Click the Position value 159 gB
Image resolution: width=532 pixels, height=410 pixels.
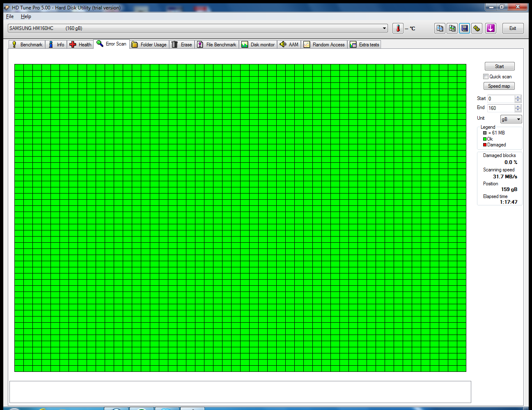(509, 189)
